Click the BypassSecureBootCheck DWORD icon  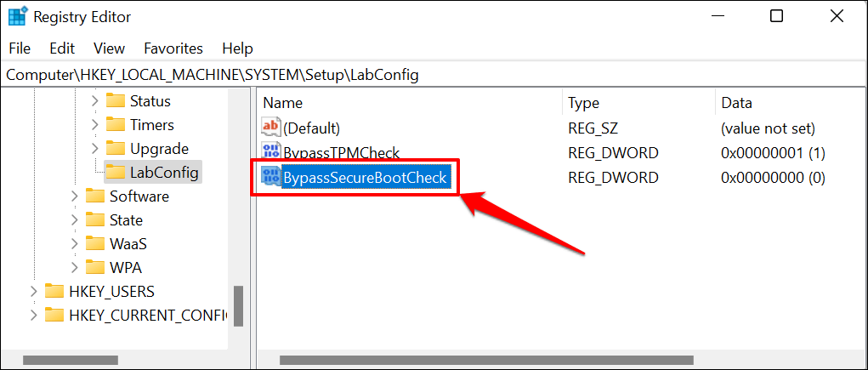point(271,177)
